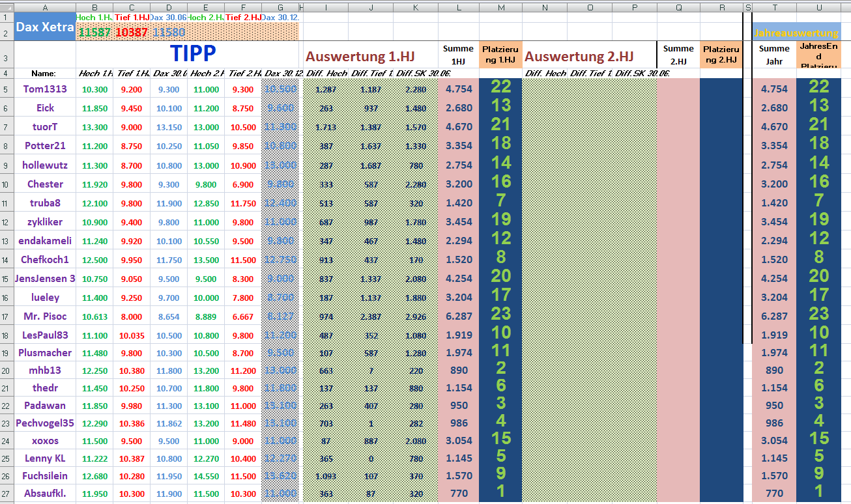Image resolution: width=851 pixels, height=504 pixels.
Task: Select Lenny KL's Diff. Tief value 0
Action: pyautogui.click(x=371, y=458)
